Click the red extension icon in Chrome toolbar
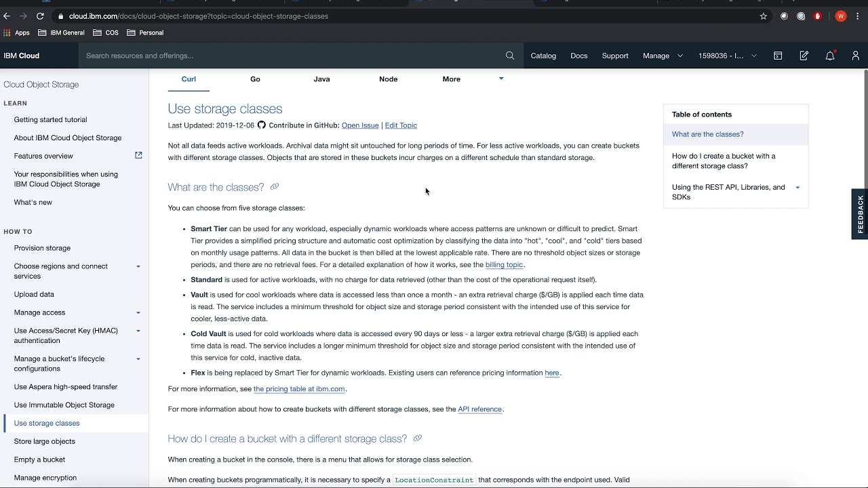This screenshot has height=488, width=868. (x=818, y=16)
